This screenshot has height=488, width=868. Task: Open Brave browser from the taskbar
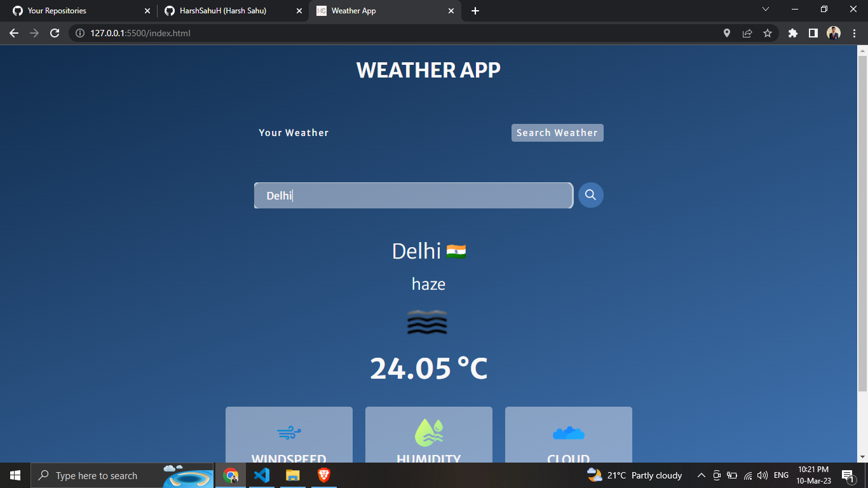tap(323, 475)
